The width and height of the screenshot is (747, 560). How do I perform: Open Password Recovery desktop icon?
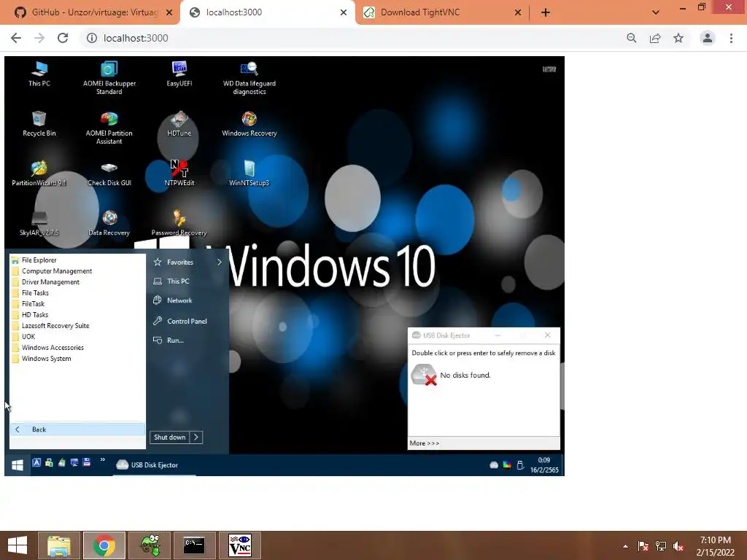[x=179, y=223]
